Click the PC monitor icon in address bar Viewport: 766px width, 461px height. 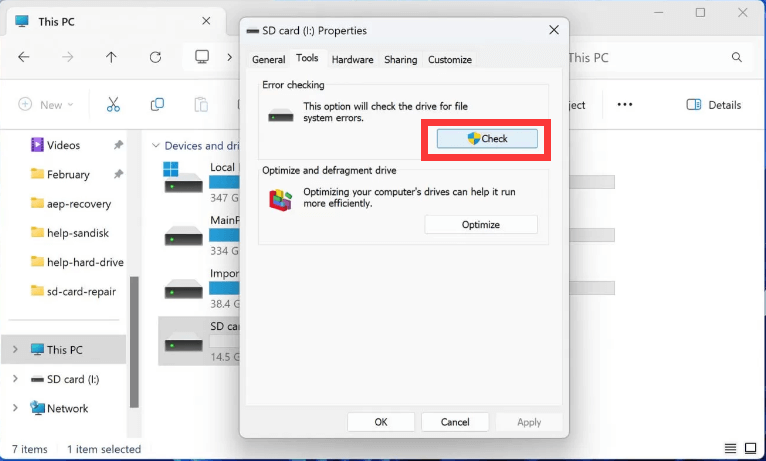coord(202,57)
